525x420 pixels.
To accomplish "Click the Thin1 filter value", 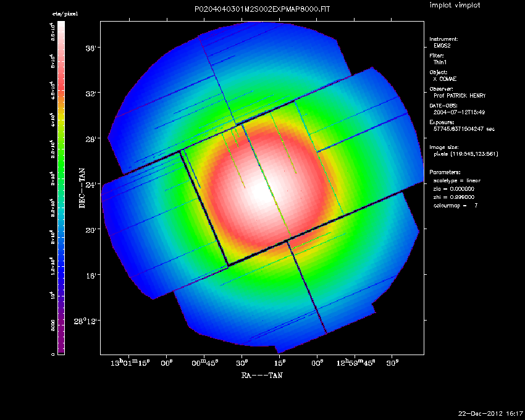I will click(x=440, y=62).
